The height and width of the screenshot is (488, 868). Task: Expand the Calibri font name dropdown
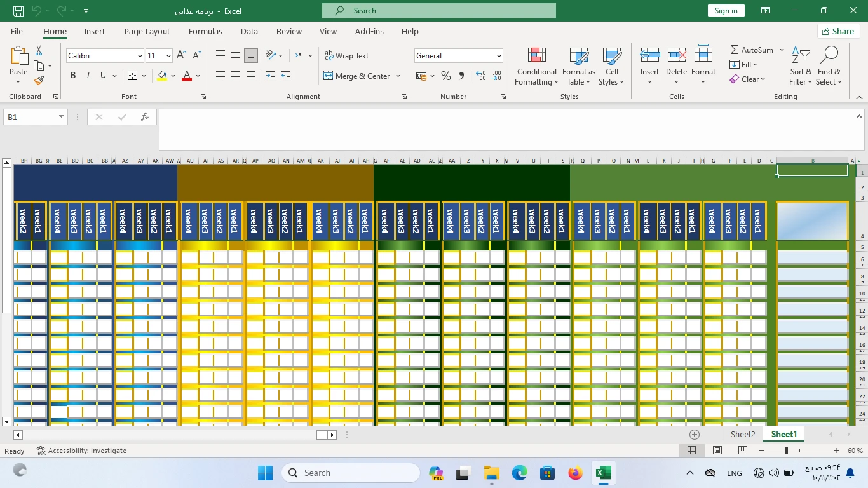pyautogui.click(x=140, y=56)
